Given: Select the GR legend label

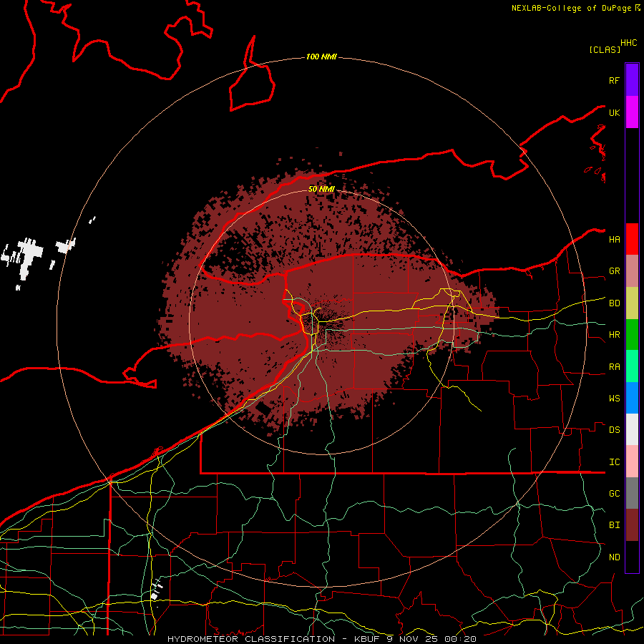Looking at the screenshot, I should (x=614, y=271).
